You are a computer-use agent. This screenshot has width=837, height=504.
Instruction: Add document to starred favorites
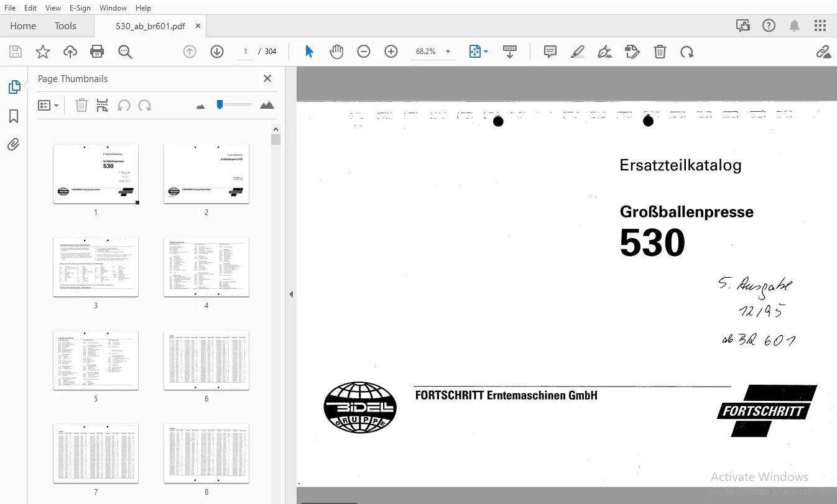43,52
